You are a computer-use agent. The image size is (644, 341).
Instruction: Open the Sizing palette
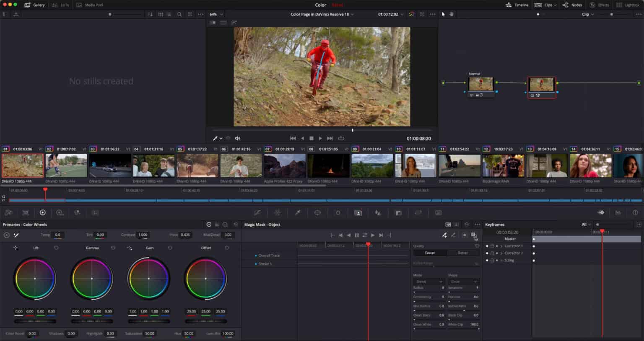point(418,213)
